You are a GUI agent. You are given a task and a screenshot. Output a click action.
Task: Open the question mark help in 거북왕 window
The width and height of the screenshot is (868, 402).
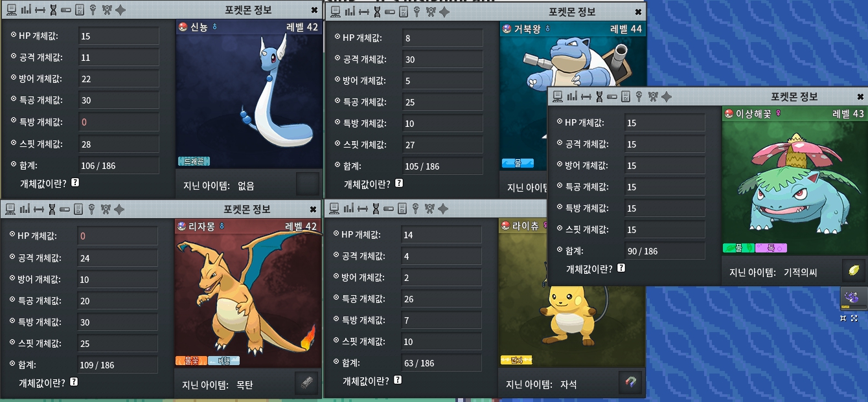(x=399, y=184)
